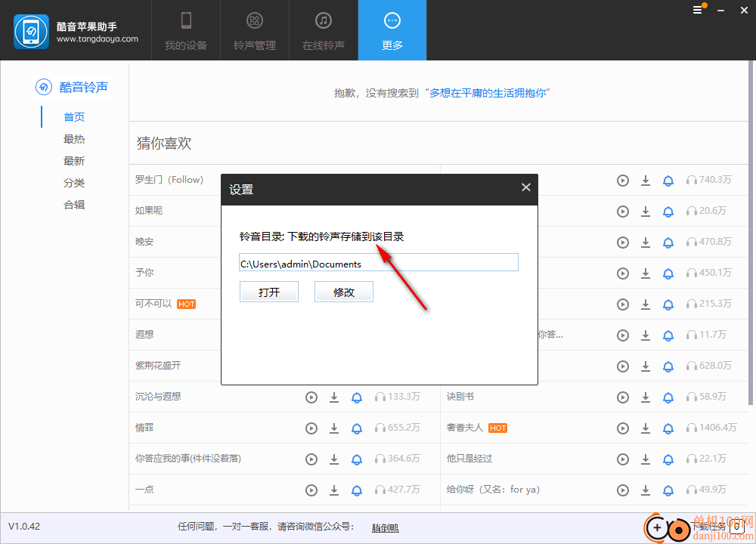Click the 修改 button
756x544 pixels.
[344, 292]
